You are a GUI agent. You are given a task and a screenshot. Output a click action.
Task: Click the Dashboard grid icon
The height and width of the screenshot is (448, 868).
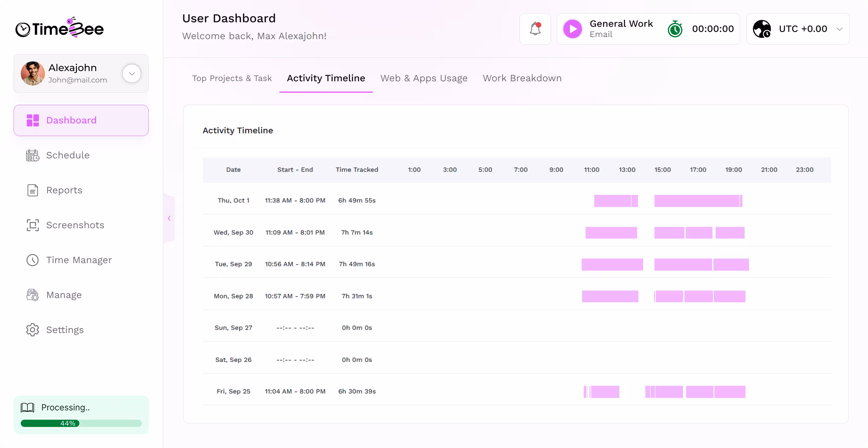pos(33,120)
